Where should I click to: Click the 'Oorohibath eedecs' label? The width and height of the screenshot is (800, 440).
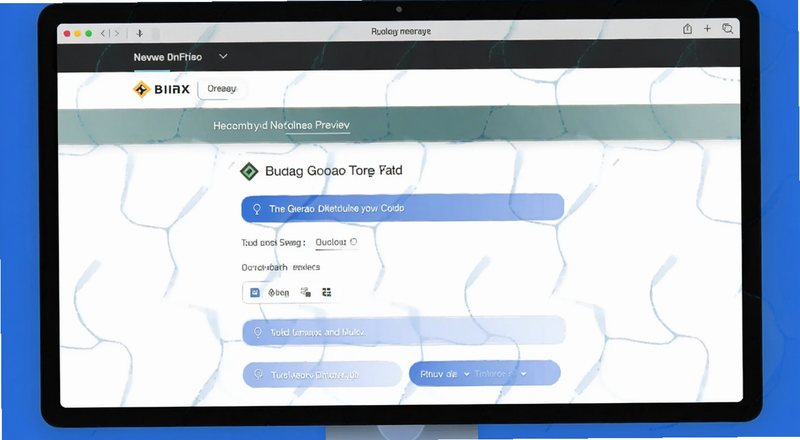[x=281, y=267]
